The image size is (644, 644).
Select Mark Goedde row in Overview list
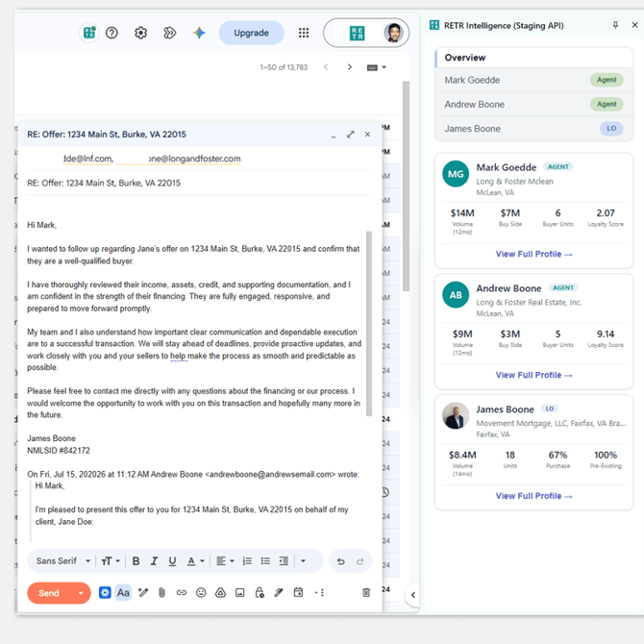[x=533, y=80]
